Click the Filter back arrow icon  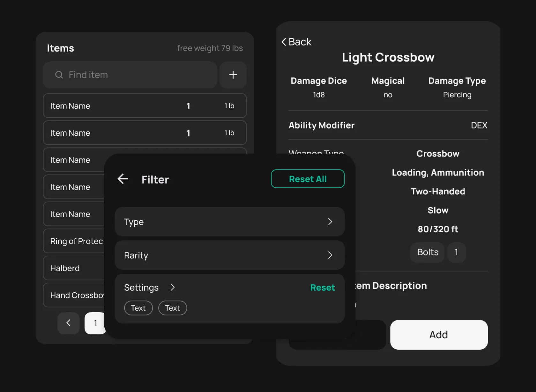(x=123, y=179)
